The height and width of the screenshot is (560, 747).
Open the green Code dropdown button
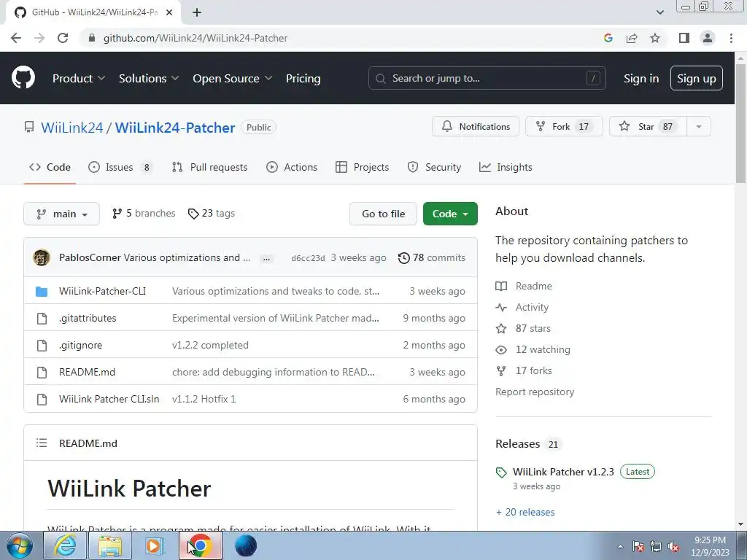(450, 214)
